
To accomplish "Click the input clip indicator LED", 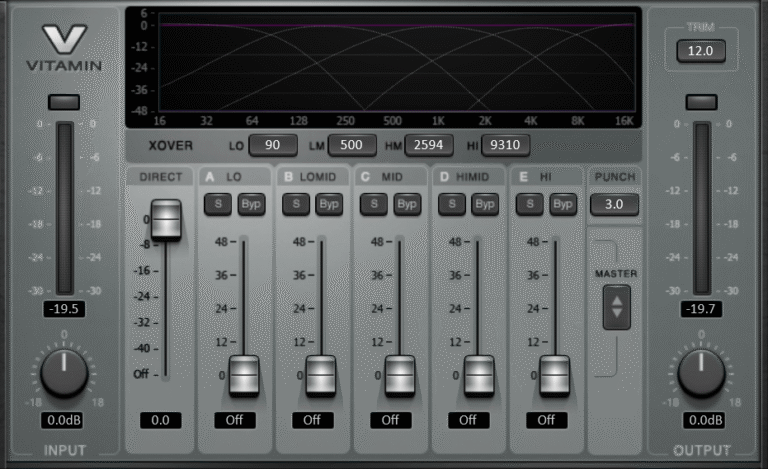I will click(64, 102).
